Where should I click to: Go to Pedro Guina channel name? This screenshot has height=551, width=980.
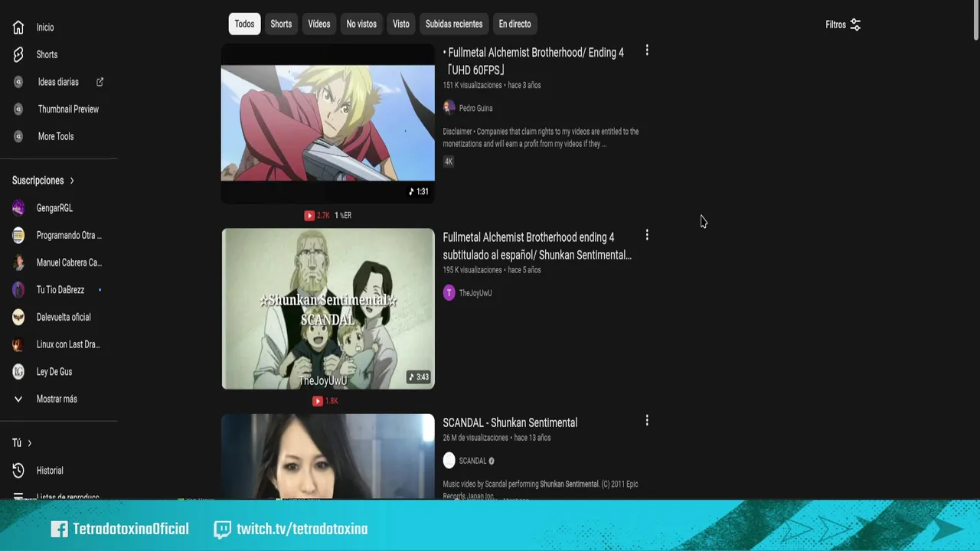click(x=475, y=109)
